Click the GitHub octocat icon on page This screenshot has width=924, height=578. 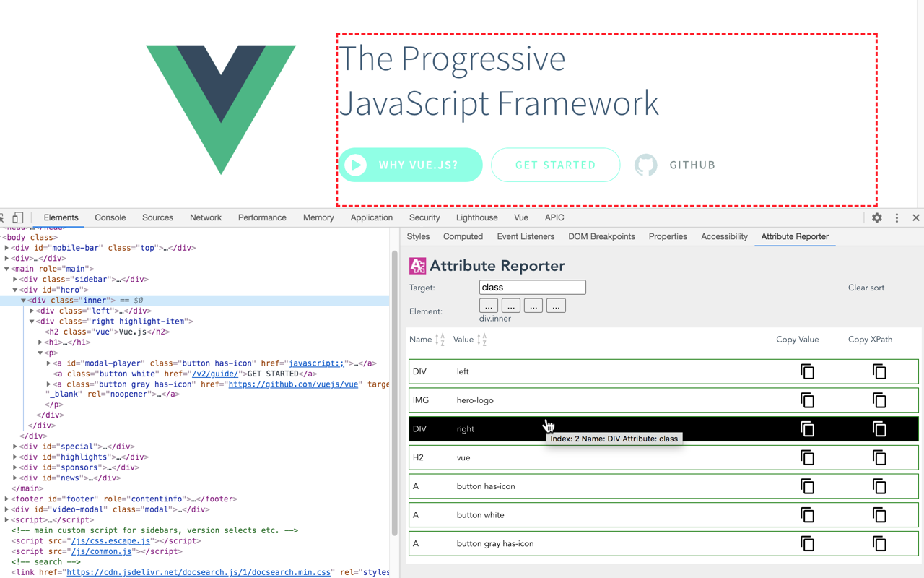pyautogui.click(x=646, y=165)
